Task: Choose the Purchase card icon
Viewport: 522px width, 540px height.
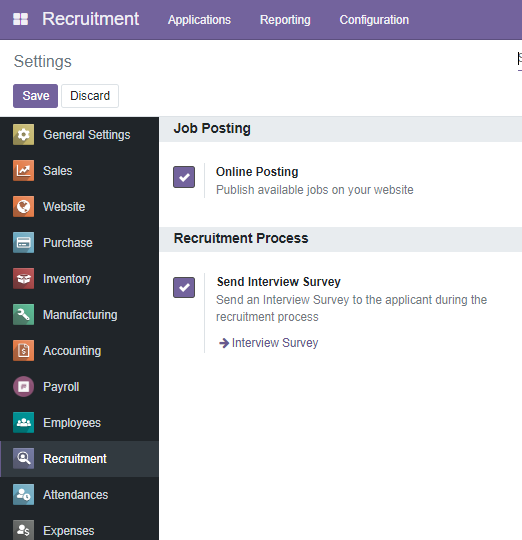Action: (23, 242)
